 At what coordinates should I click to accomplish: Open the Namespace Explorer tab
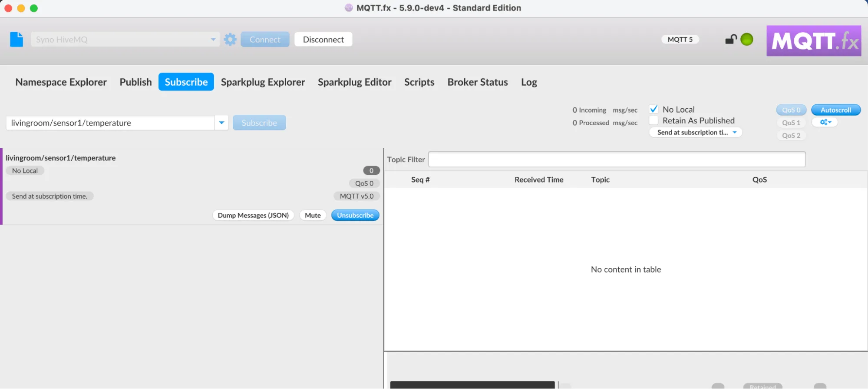61,82
